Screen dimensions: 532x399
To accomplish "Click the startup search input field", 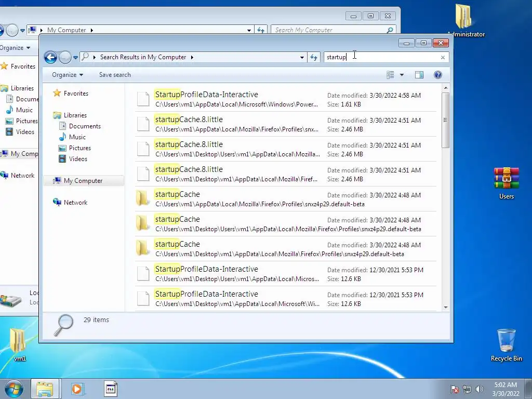I will [382, 57].
